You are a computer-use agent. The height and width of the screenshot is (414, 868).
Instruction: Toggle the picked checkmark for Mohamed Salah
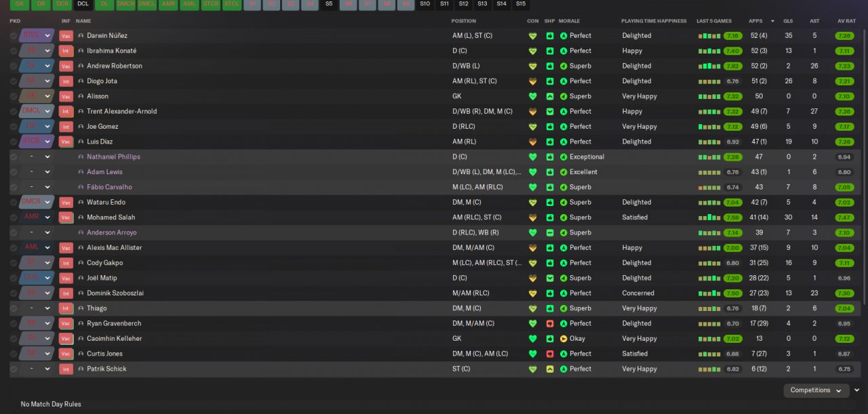14,218
